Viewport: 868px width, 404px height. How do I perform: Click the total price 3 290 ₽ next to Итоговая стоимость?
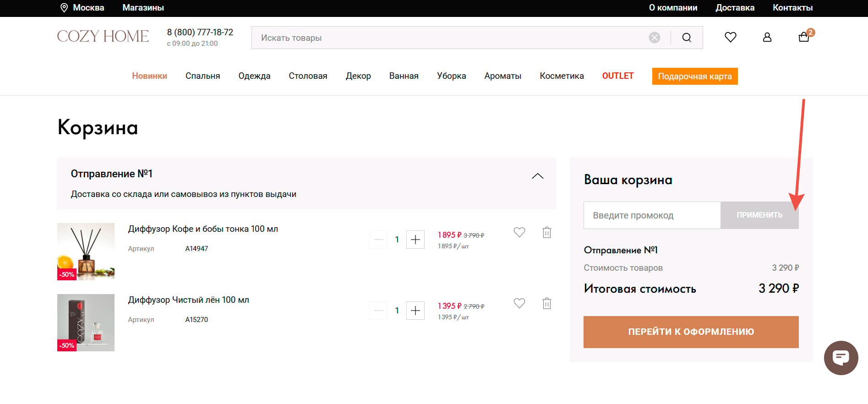pyautogui.click(x=779, y=289)
